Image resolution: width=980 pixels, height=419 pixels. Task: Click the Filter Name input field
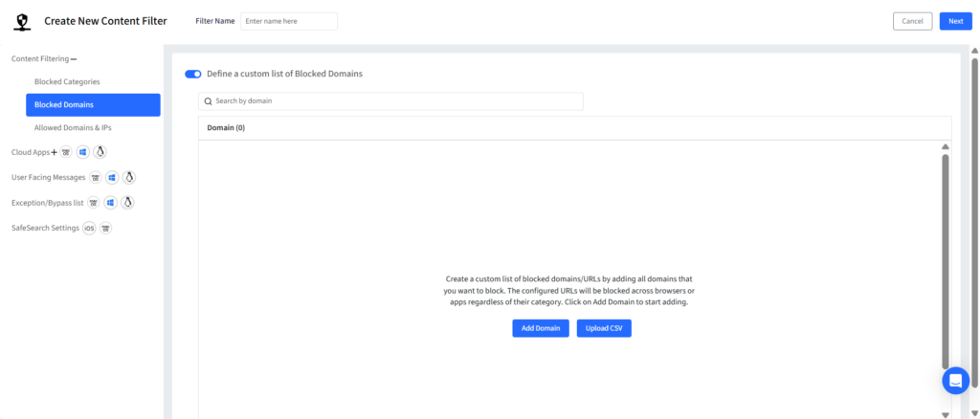click(x=289, y=21)
